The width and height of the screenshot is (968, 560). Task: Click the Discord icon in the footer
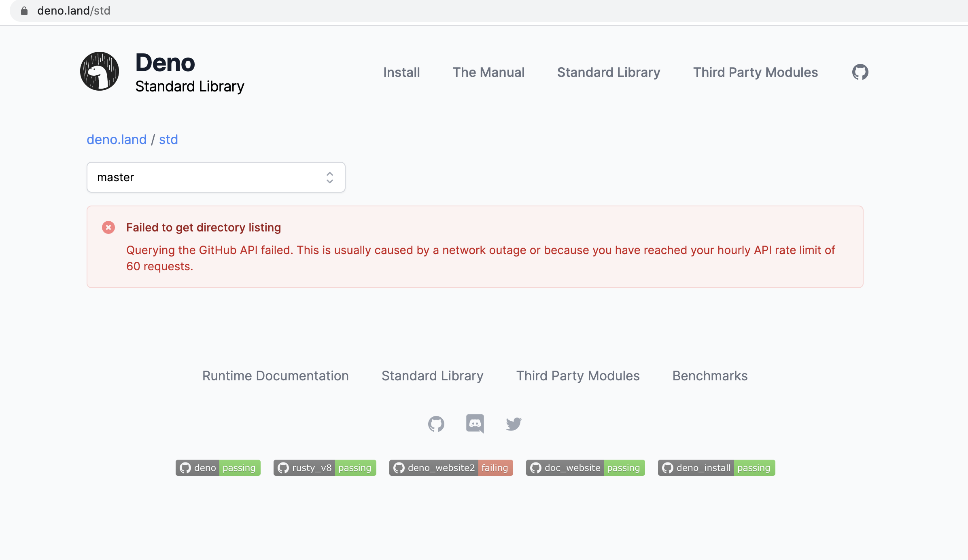pyautogui.click(x=475, y=424)
